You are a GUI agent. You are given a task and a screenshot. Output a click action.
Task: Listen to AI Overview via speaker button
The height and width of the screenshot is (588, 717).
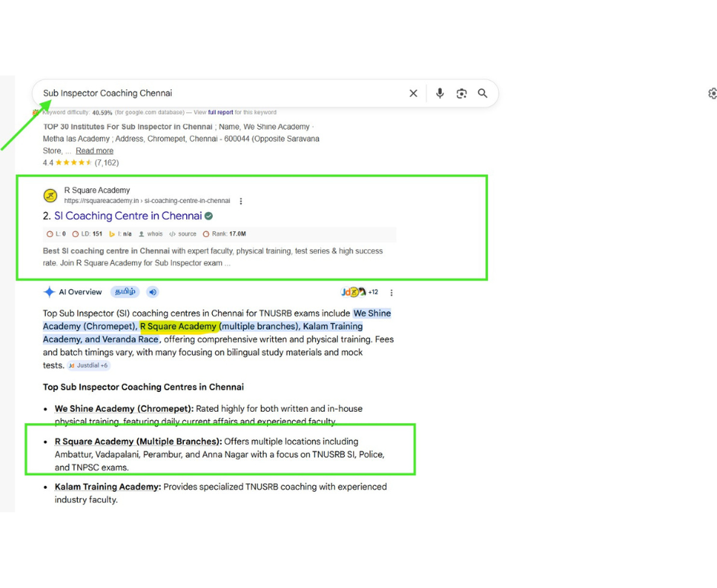153,292
